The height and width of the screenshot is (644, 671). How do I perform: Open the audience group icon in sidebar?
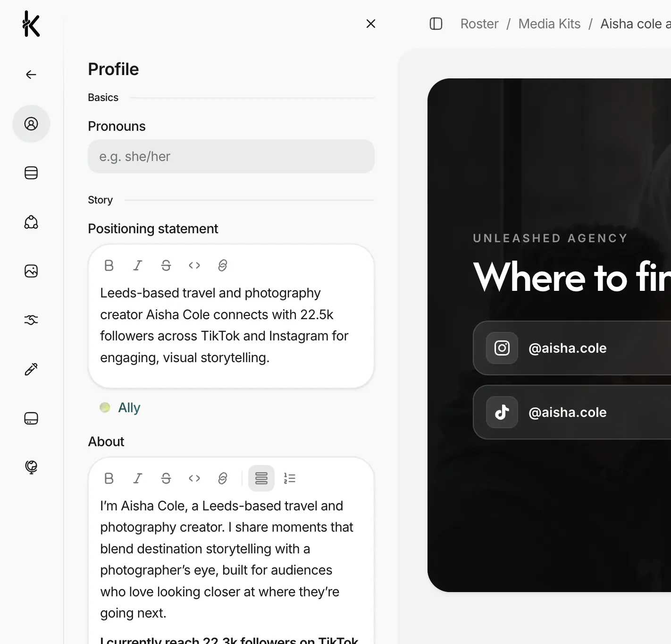coord(31,222)
